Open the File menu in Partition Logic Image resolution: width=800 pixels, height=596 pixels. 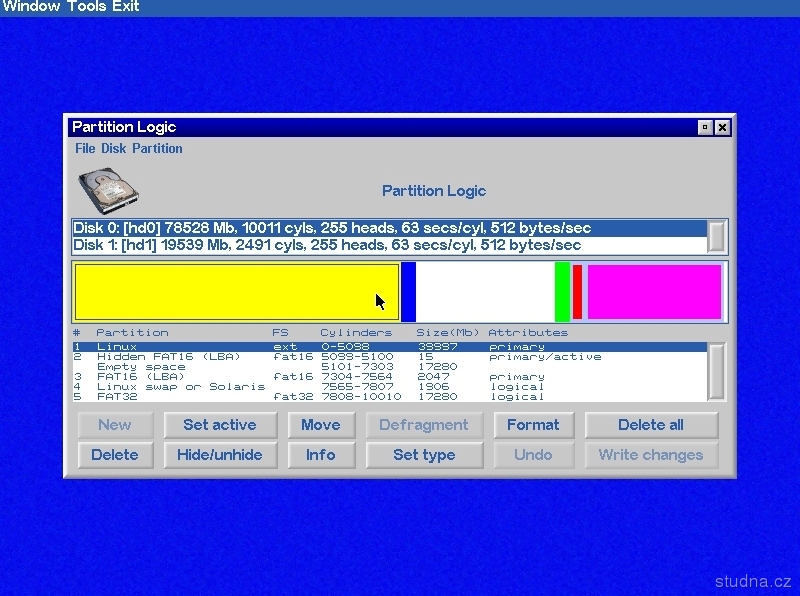[85, 148]
